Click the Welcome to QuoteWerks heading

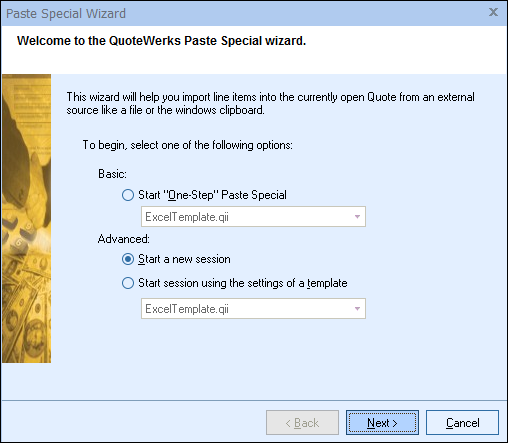[161, 41]
